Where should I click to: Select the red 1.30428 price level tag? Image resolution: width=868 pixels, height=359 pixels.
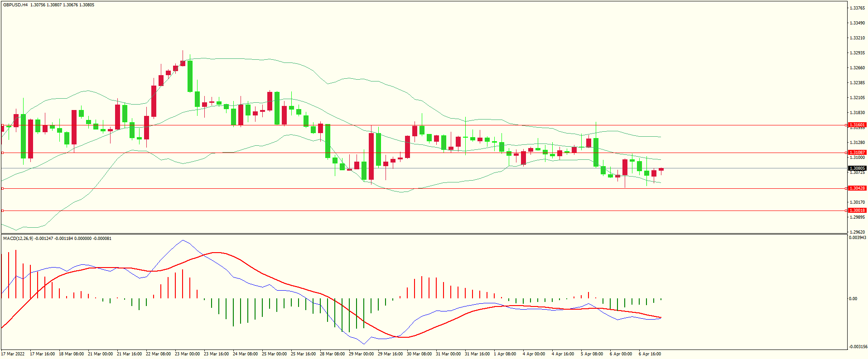(x=857, y=188)
